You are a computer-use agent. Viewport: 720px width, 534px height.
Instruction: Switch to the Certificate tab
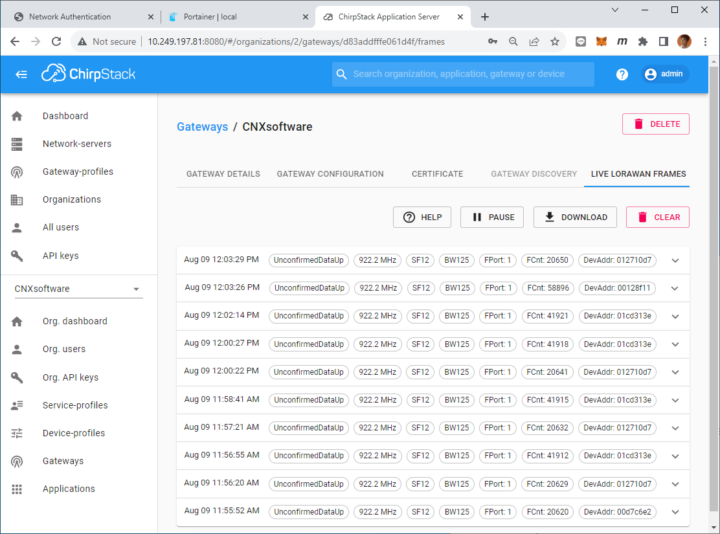[437, 174]
